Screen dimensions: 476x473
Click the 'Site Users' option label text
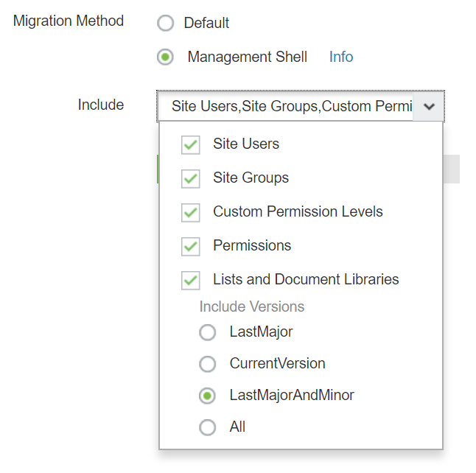pos(246,144)
